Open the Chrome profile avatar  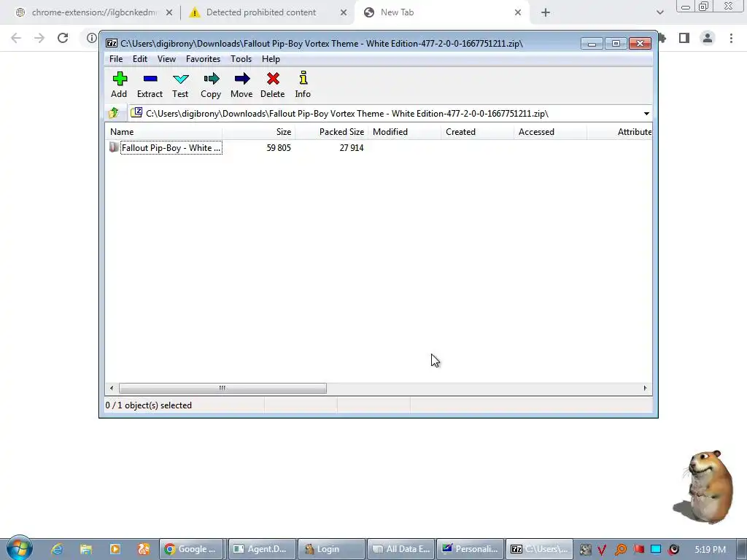click(x=708, y=38)
